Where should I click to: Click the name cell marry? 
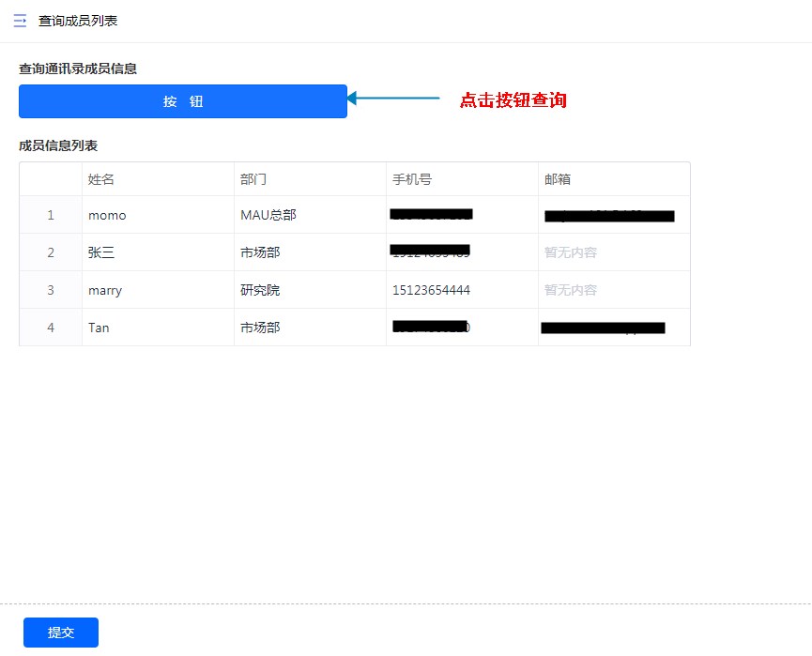pyautogui.click(x=105, y=290)
